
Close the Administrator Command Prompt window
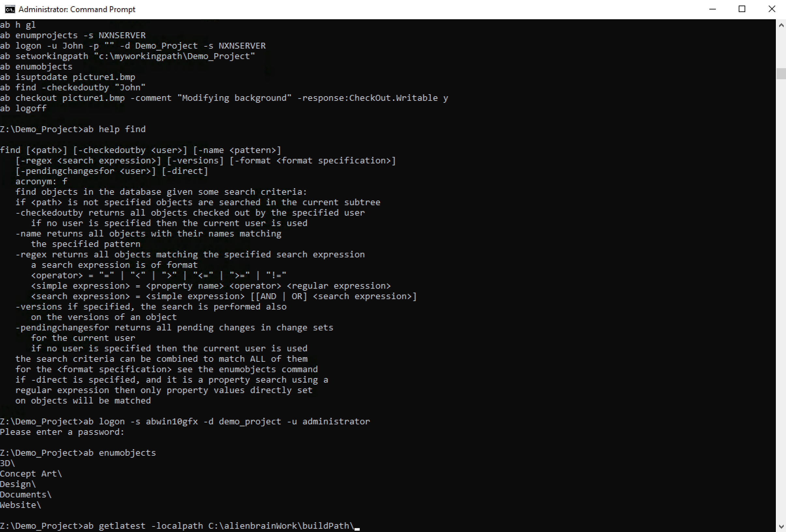[771, 9]
